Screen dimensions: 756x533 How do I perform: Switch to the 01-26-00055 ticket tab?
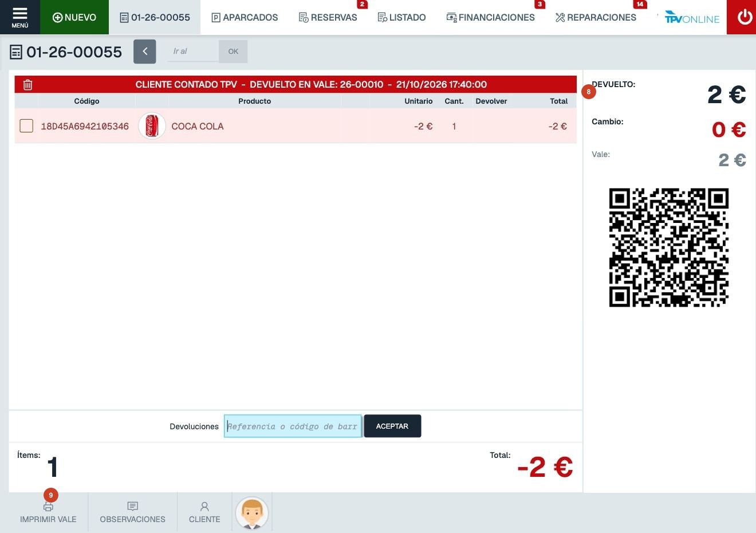[155, 17]
